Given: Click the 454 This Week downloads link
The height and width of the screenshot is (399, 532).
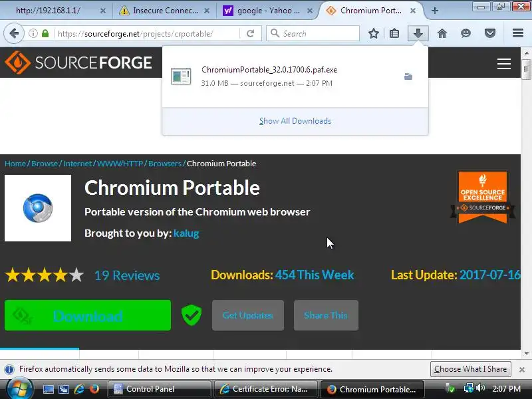Looking at the screenshot, I should (315, 275).
